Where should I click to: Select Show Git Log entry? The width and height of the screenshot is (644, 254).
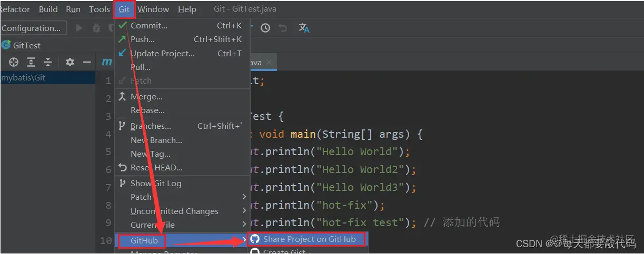pos(182,184)
